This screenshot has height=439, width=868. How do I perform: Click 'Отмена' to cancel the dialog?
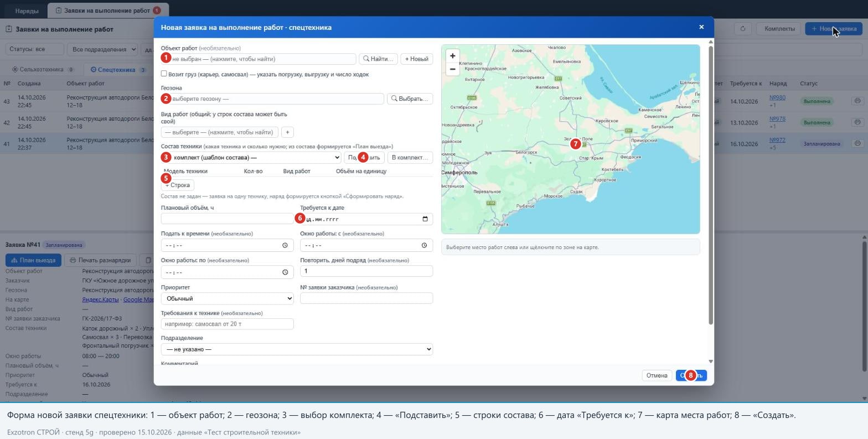point(657,375)
